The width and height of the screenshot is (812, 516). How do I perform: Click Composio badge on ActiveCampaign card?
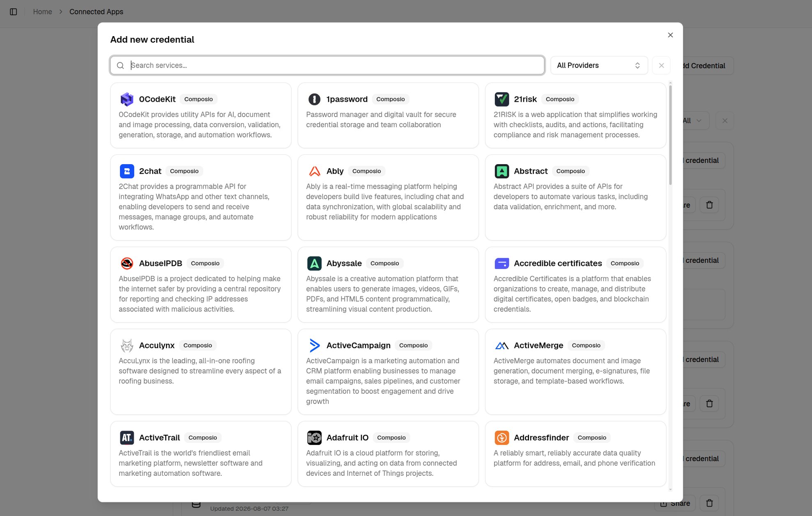(413, 346)
